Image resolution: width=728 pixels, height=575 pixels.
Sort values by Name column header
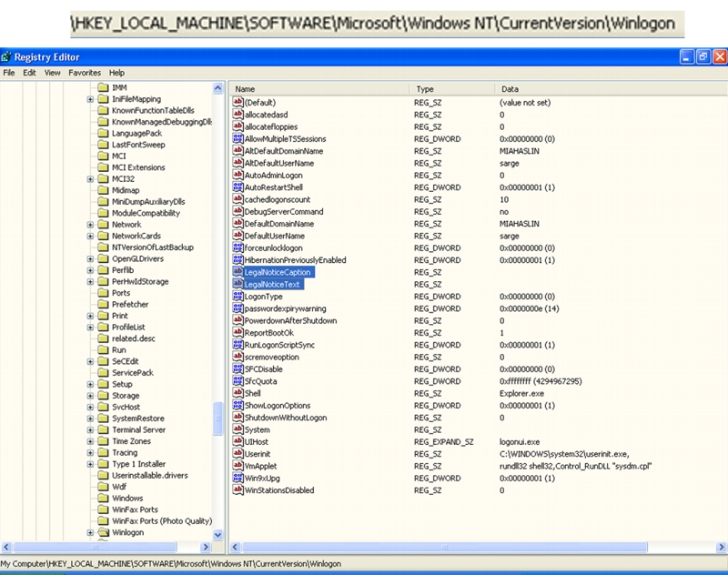320,88
